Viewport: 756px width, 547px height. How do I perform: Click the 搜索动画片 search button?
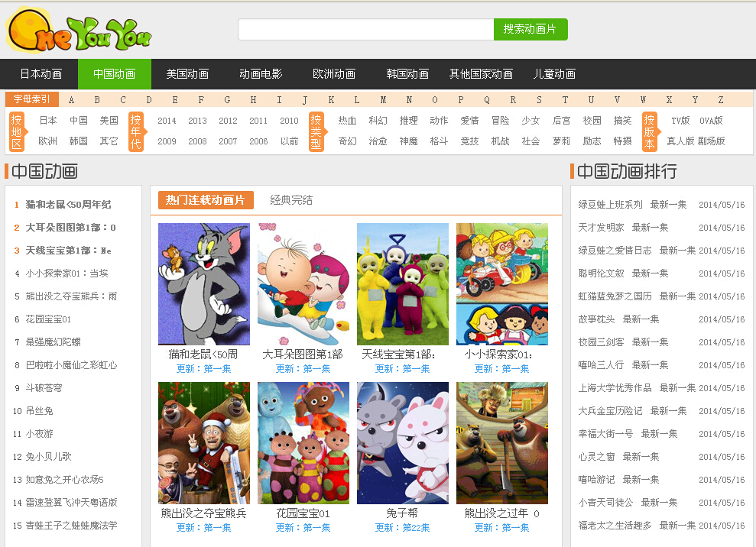[x=530, y=29]
